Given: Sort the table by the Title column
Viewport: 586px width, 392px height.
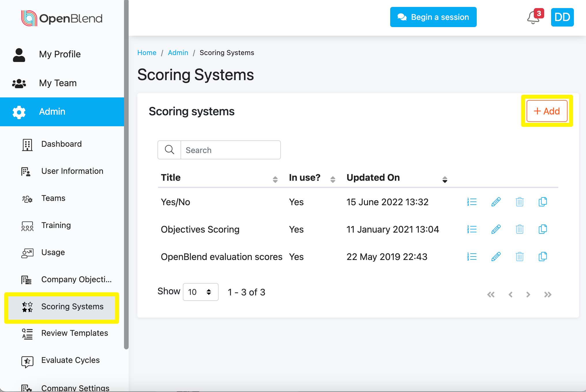Looking at the screenshot, I should (x=275, y=180).
